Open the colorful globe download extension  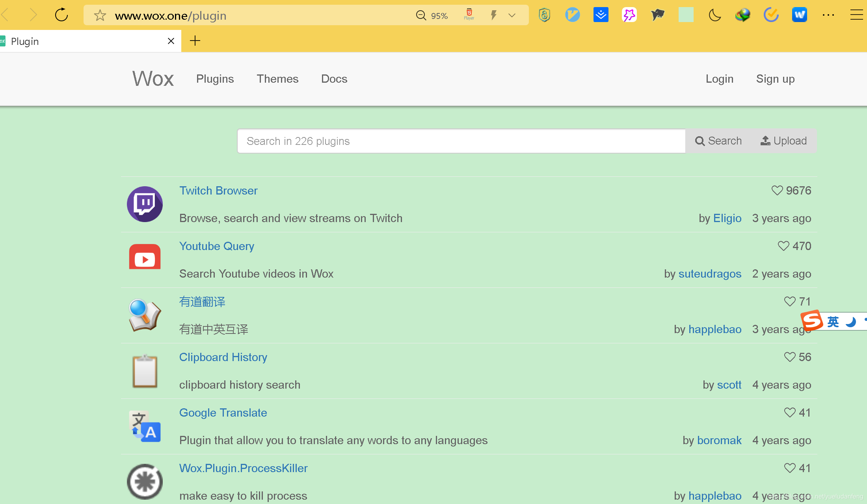click(x=743, y=15)
